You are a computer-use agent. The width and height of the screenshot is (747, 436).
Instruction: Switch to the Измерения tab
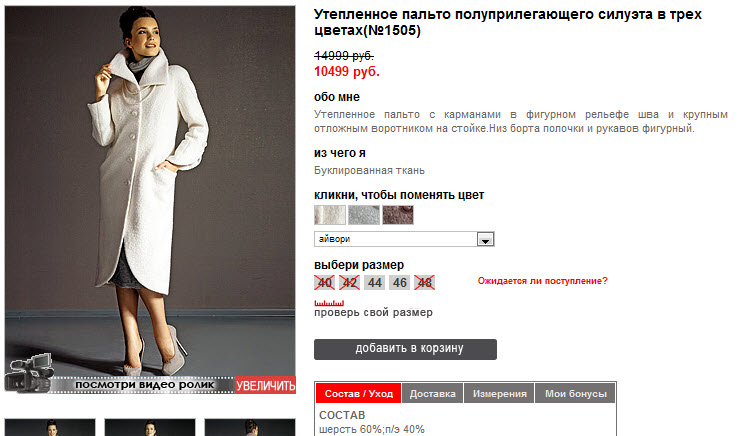[499, 394]
